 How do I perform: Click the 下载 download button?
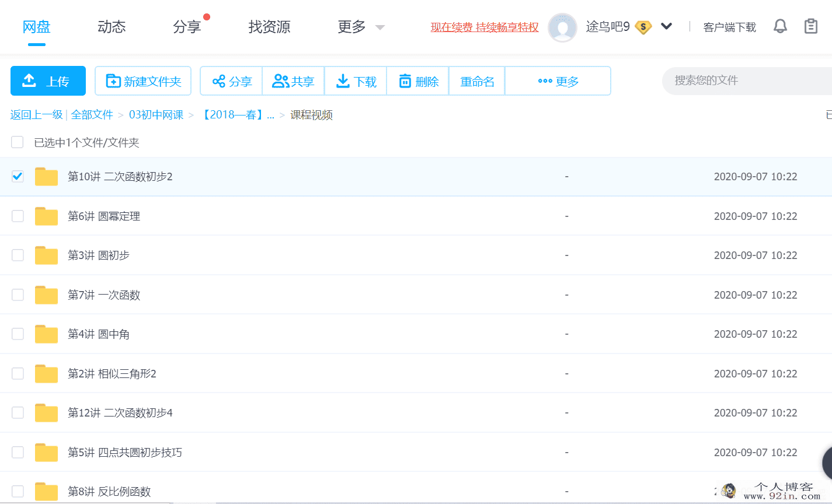(x=356, y=81)
